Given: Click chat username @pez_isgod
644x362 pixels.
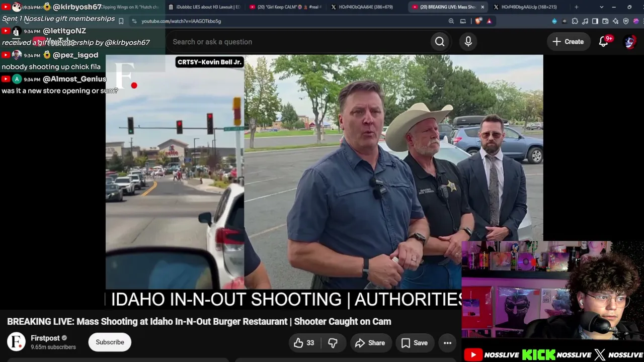Looking at the screenshot, I should [75, 55].
